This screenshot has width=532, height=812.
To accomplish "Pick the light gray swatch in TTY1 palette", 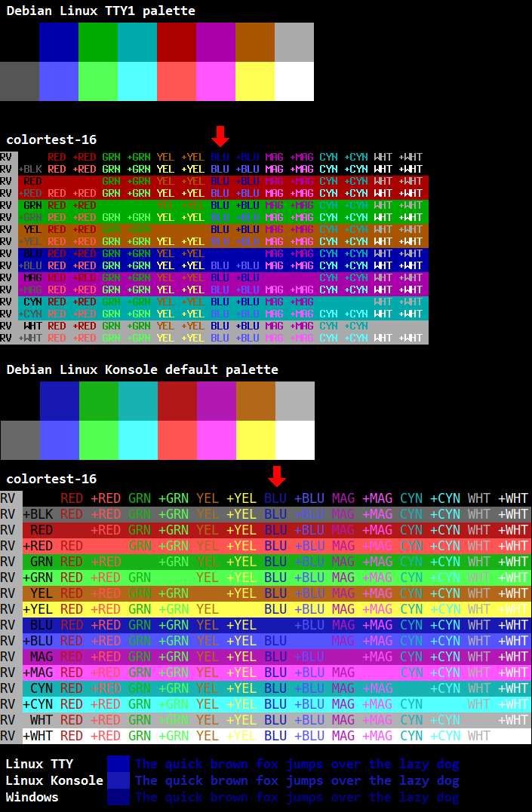I will pos(294,42).
